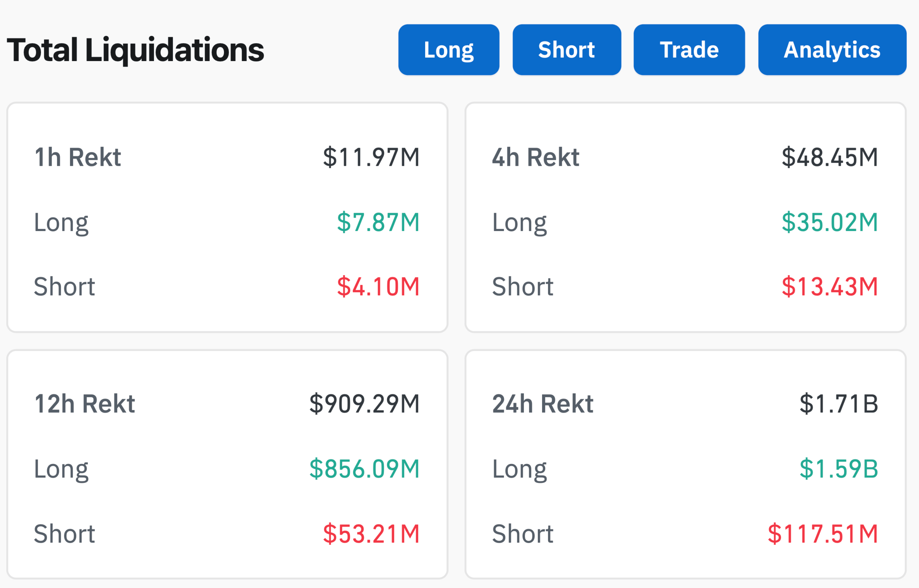Click the red $117.51M short value
Screen dimensions: 919x588
click(x=822, y=534)
